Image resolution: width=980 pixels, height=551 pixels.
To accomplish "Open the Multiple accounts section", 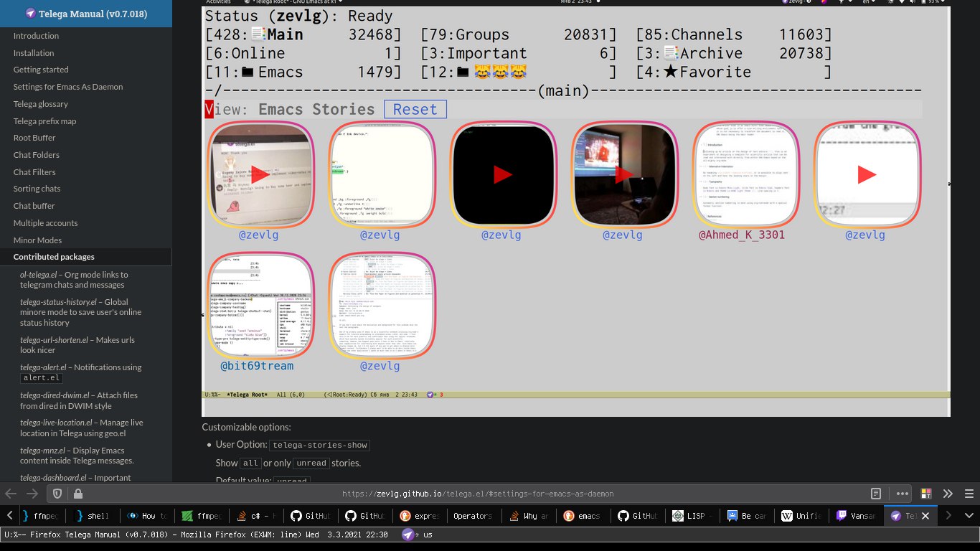I will pyautogui.click(x=45, y=223).
